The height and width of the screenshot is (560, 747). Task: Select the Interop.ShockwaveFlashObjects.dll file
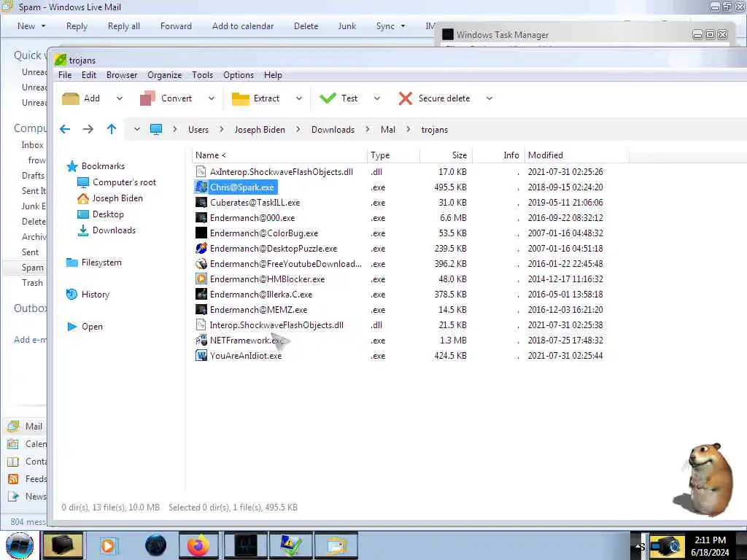click(276, 325)
